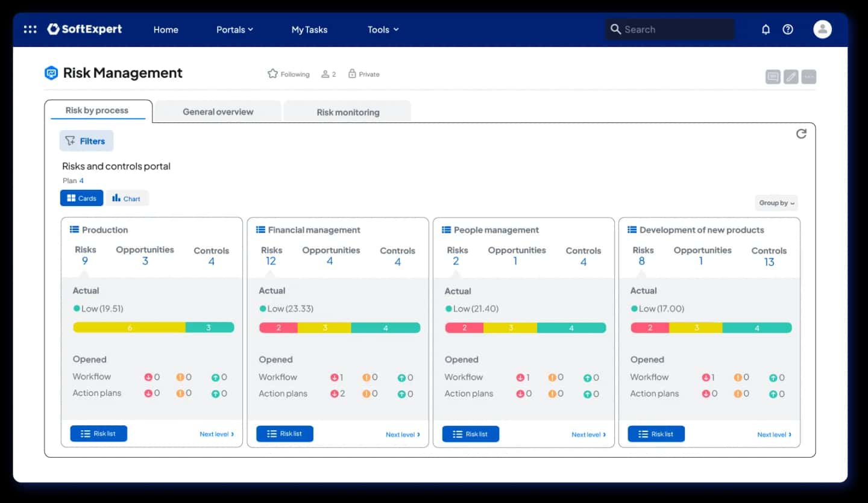Image resolution: width=868 pixels, height=503 pixels.
Task: Switch to Cards view
Action: pyautogui.click(x=81, y=198)
